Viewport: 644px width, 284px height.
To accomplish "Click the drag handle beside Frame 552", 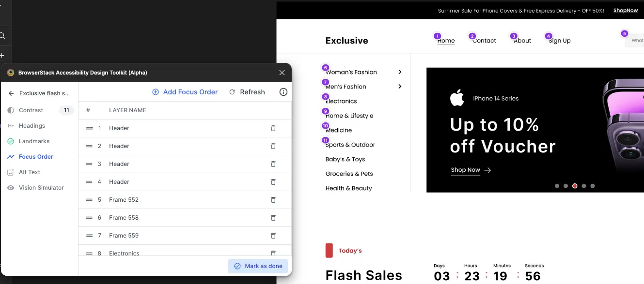I will (89, 200).
